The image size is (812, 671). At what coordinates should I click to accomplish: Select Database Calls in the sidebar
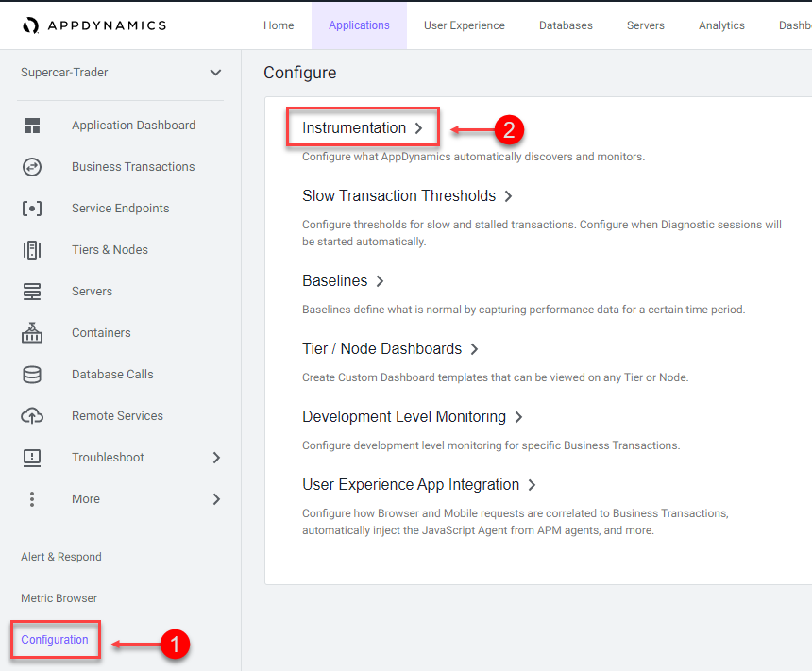[x=112, y=375]
